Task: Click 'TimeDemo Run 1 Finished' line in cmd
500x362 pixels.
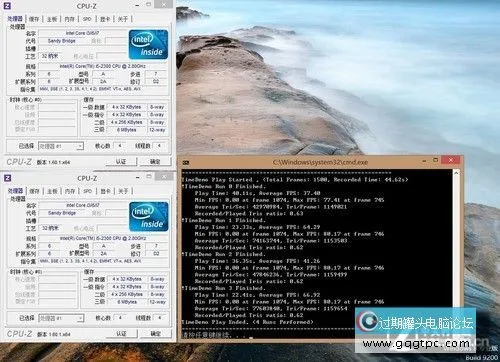Action: (224, 220)
